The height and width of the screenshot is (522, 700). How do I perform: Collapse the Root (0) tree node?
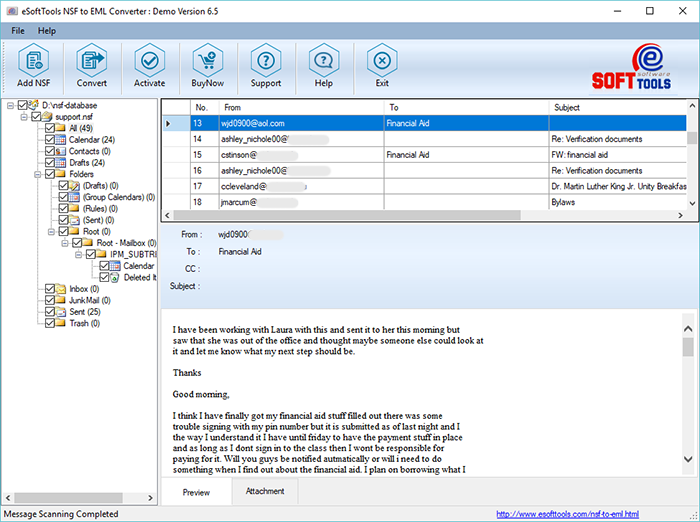(x=52, y=232)
